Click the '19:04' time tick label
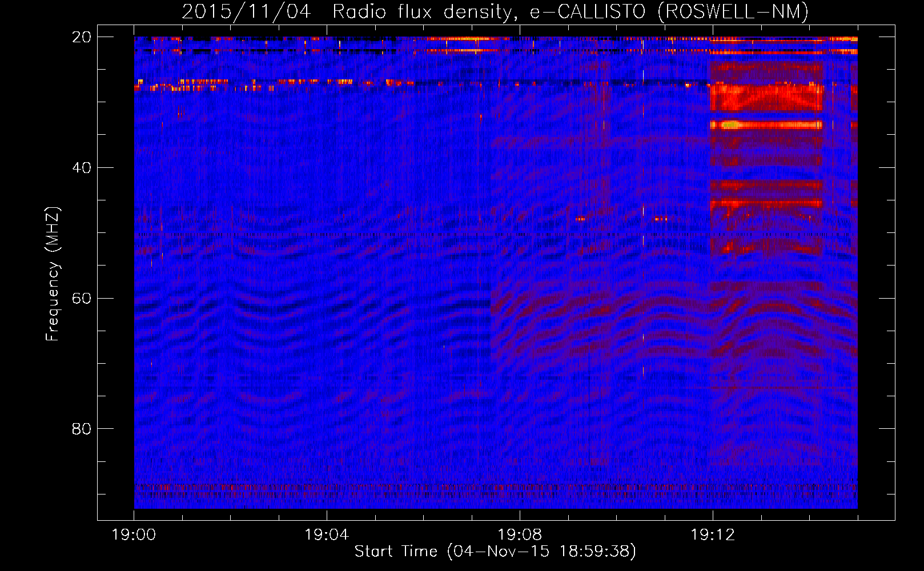Viewport: 924px width, 571px height. pyautogui.click(x=327, y=535)
